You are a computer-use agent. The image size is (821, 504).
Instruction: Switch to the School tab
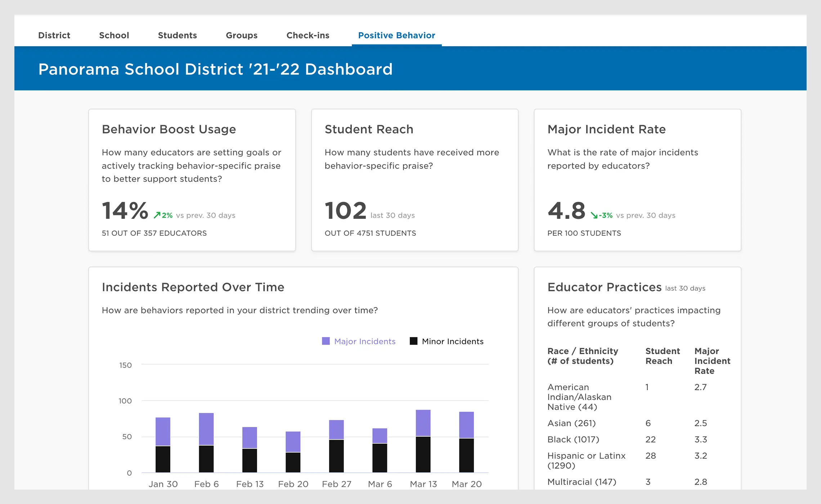coord(114,35)
